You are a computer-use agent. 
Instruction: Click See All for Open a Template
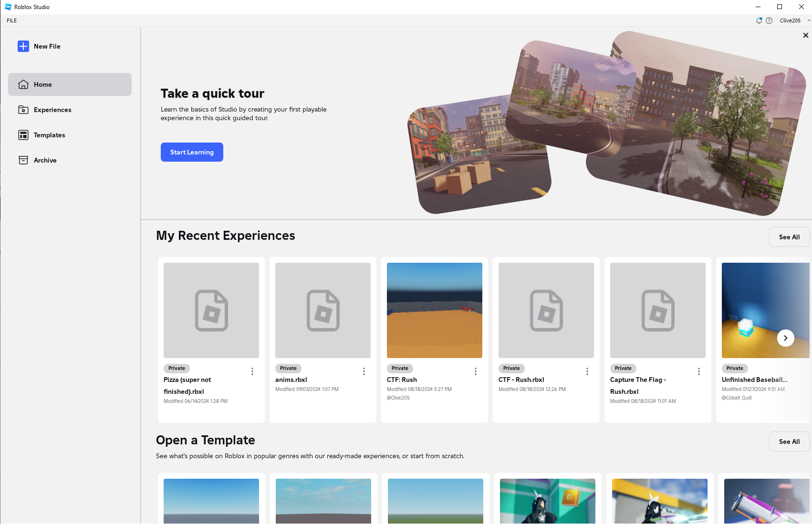[789, 442]
